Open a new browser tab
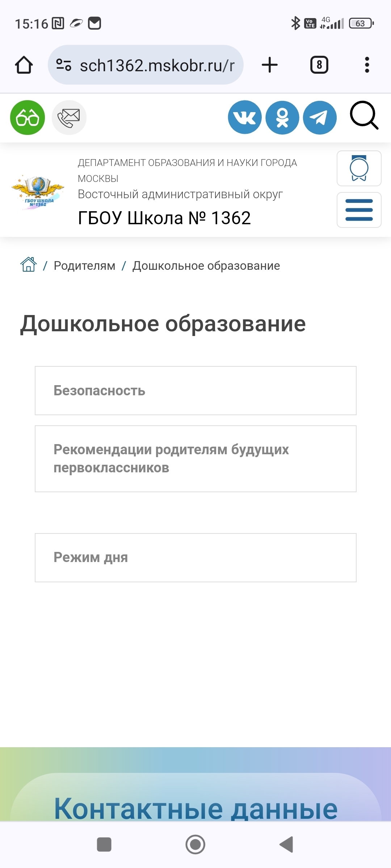Viewport: 391px width, 868px height. (270, 65)
